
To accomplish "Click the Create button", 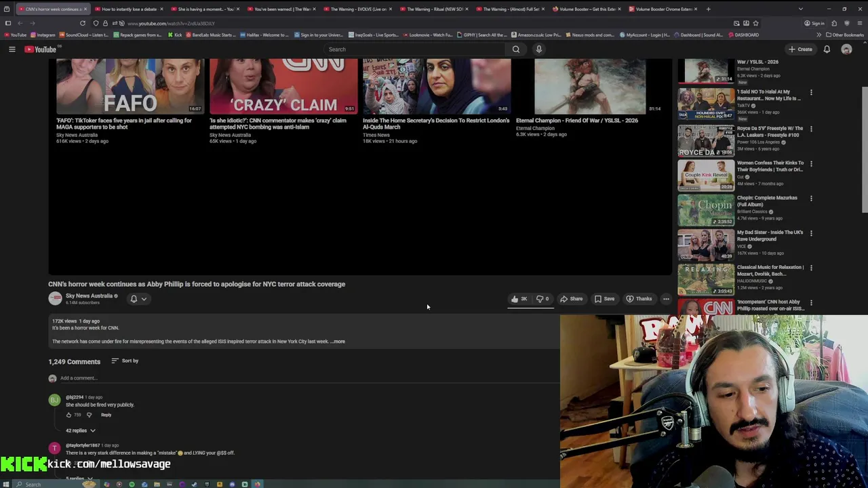I will tap(800, 49).
